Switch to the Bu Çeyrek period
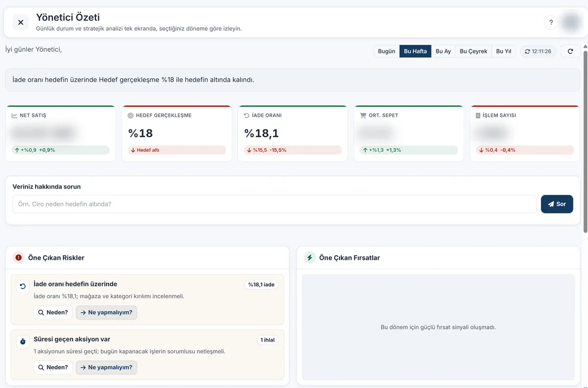The height and width of the screenshot is (388, 588). (473, 51)
